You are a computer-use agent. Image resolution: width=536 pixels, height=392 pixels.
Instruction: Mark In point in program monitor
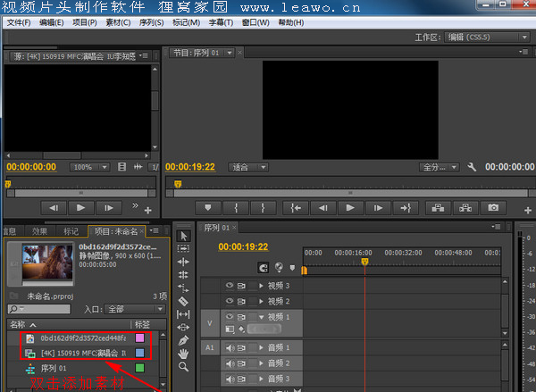236,207
